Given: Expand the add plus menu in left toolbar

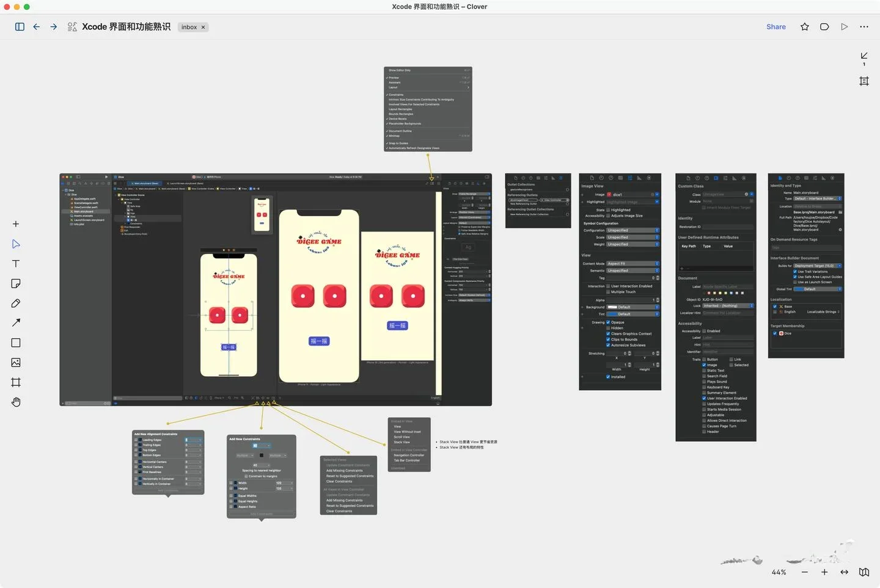Looking at the screenshot, I should click(x=16, y=224).
